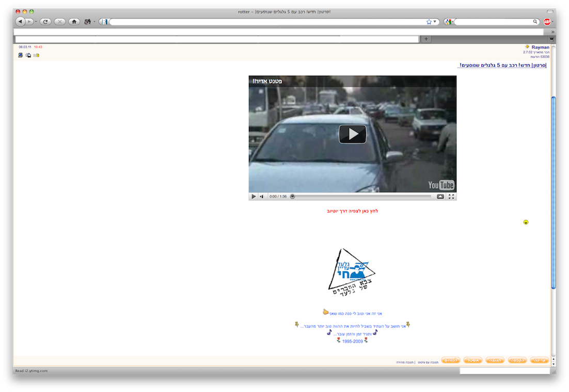Bookmark this page with the star icon
The width and height of the screenshot is (569, 392).
coord(429,22)
